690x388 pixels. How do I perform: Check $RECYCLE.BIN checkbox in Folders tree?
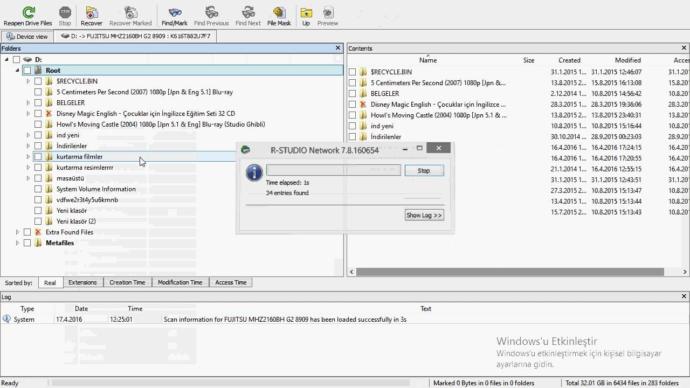38,81
